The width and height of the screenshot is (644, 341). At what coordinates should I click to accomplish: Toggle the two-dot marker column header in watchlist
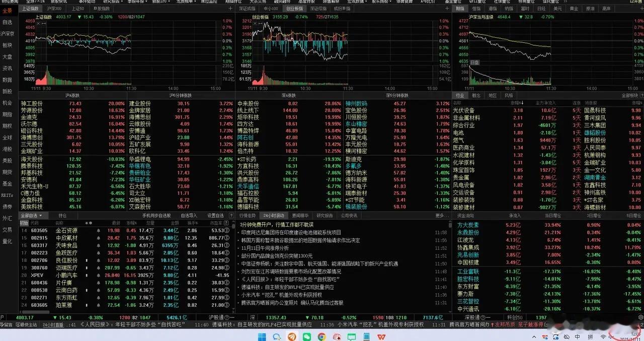pos(88,223)
